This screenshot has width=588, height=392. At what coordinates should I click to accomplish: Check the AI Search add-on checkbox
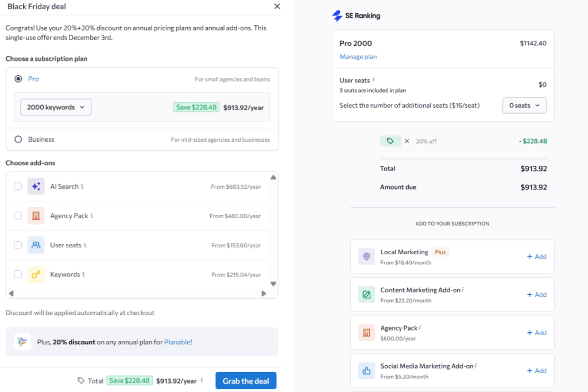[18, 187]
